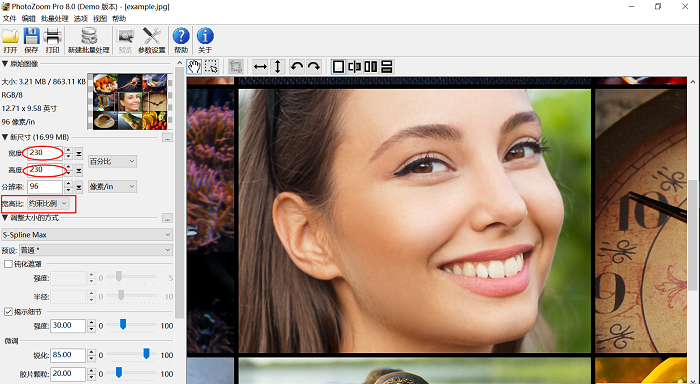Click the 分辨率 input field showing 96

coord(45,187)
